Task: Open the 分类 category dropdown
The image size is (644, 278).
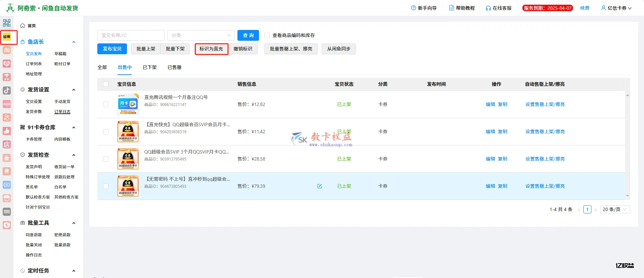Action: click(201, 35)
